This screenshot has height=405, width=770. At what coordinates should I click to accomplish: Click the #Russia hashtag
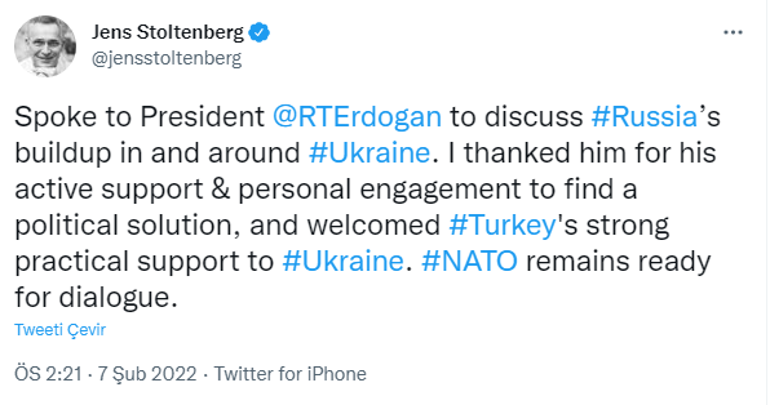click(644, 116)
